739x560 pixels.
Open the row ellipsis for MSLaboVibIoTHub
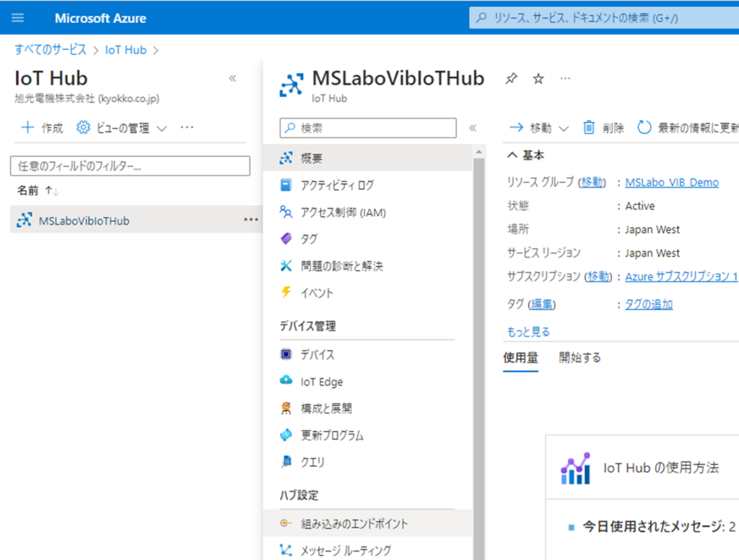click(x=250, y=219)
